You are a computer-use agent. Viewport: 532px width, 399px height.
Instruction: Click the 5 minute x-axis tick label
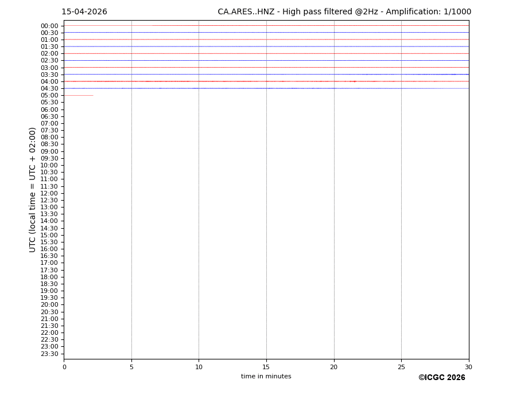click(x=131, y=367)
